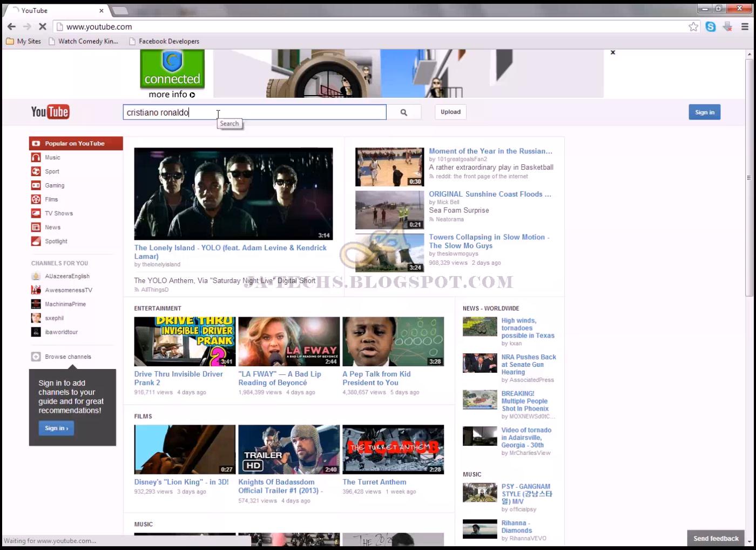Open PSY - GANGNAM STYLE video link
Viewport: 756px width, 550px height.
point(526,494)
